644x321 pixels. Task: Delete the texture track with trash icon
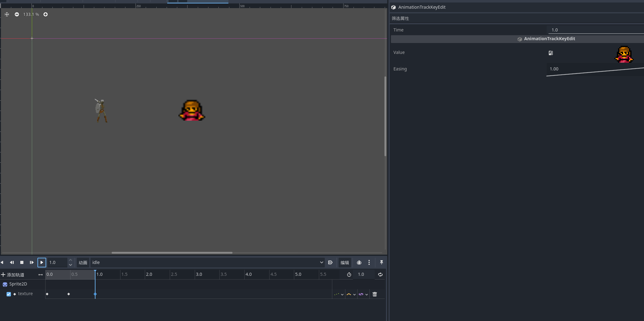point(375,294)
